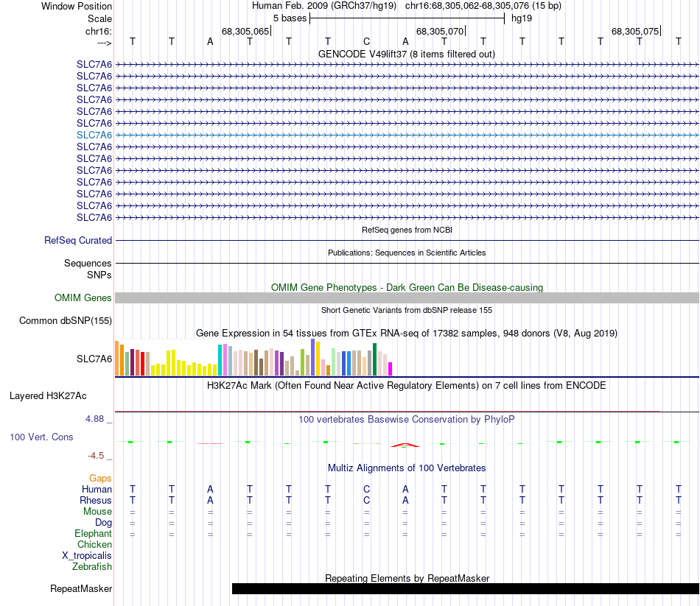The width and height of the screenshot is (700, 606).
Task: Click the hg19 label beside the scale bar
Action: [522, 18]
